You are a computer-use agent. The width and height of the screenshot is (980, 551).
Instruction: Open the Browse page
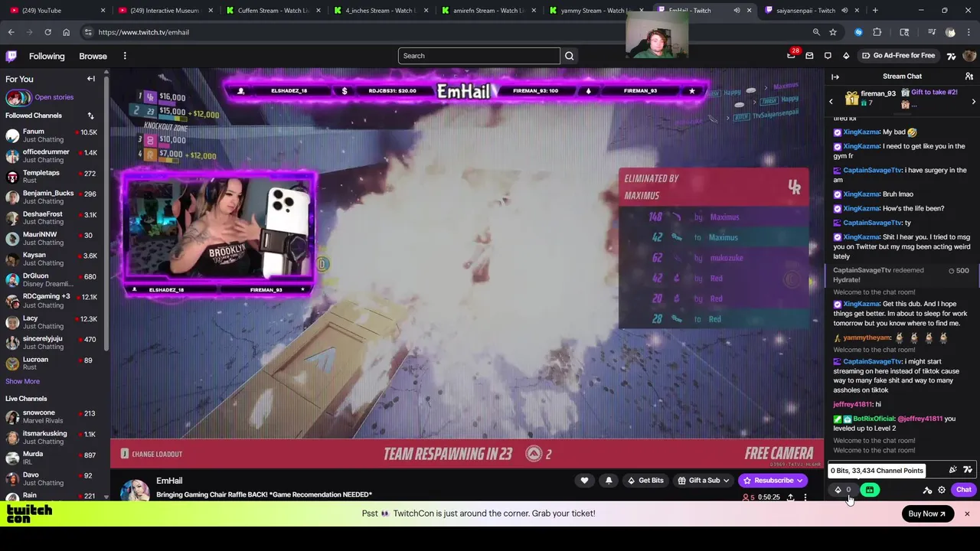pyautogui.click(x=93, y=56)
